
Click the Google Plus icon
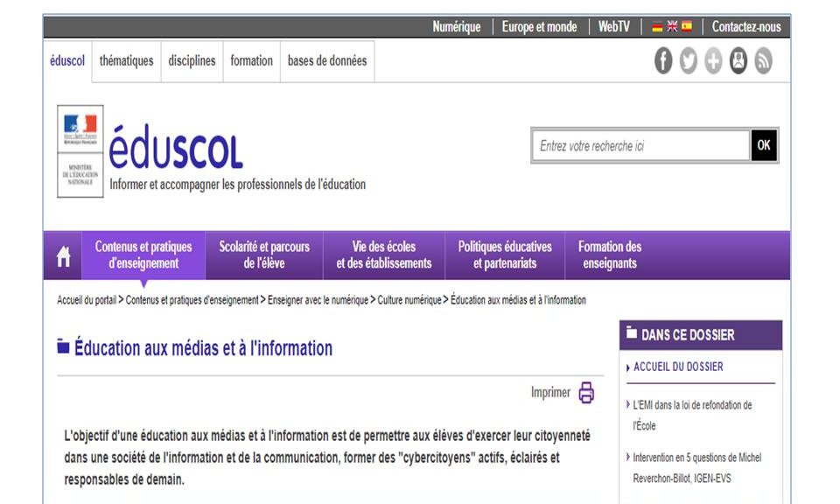click(713, 60)
